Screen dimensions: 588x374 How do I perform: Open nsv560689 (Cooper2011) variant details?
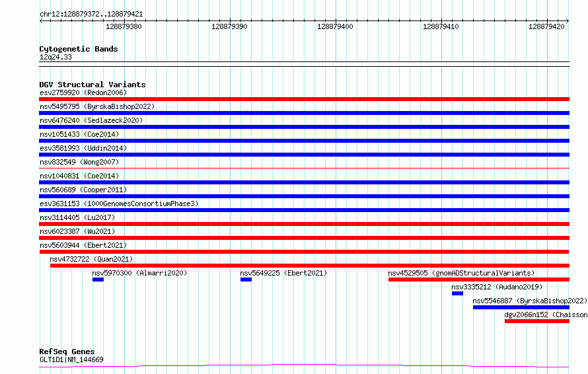[83, 190]
